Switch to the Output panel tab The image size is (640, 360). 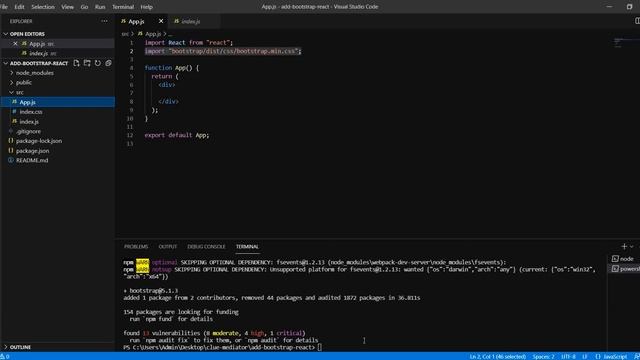167,247
